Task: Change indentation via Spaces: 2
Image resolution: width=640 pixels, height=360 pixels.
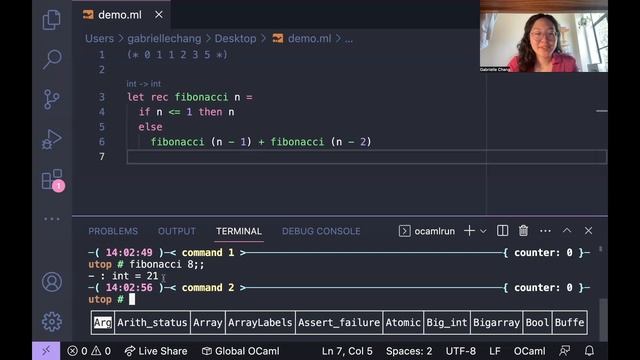Action: (409, 351)
